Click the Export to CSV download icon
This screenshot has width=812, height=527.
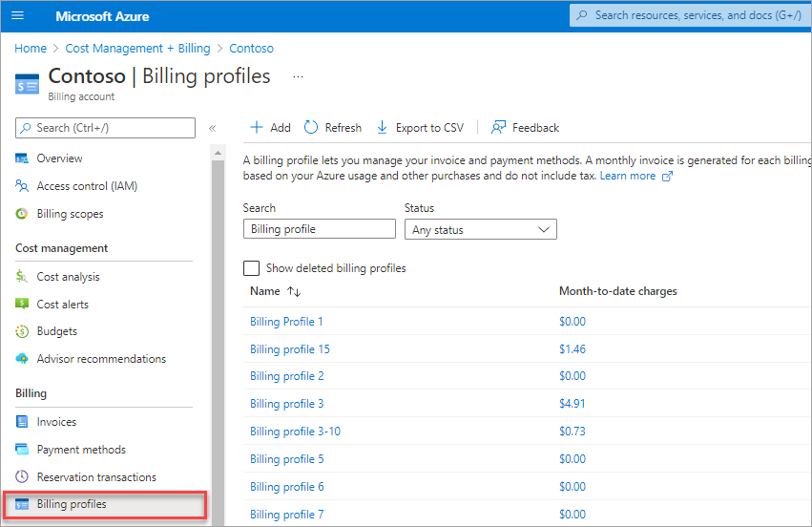point(383,128)
